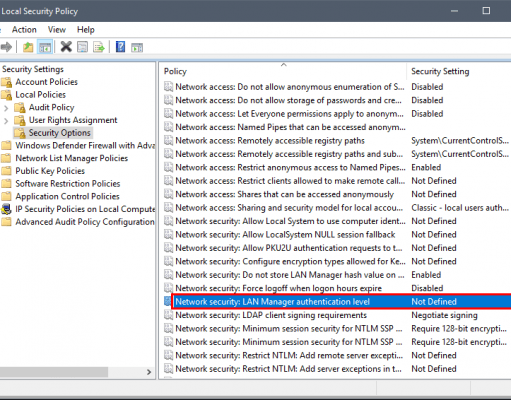
Task: Expand the User Rights Assignment node
Action: click(6, 121)
